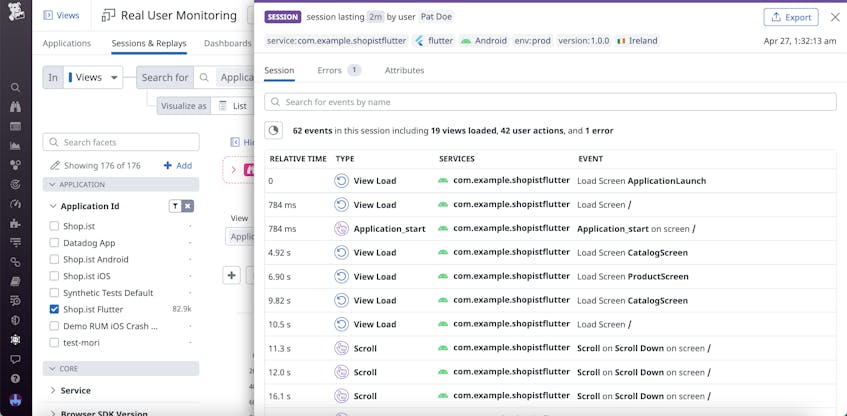
Task: Close the session side panel
Action: [x=835, y=17]
